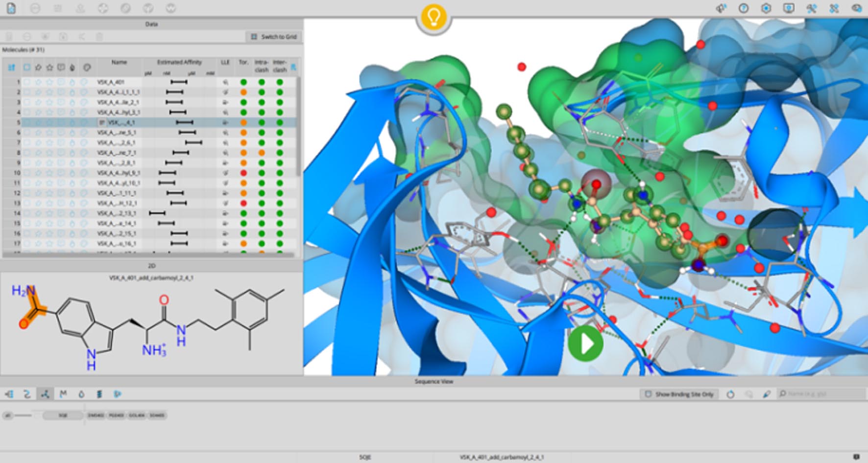868x463 pixels.
Task: Click the yellow lightbulb hint button
Action: click(x=434, y=18)
